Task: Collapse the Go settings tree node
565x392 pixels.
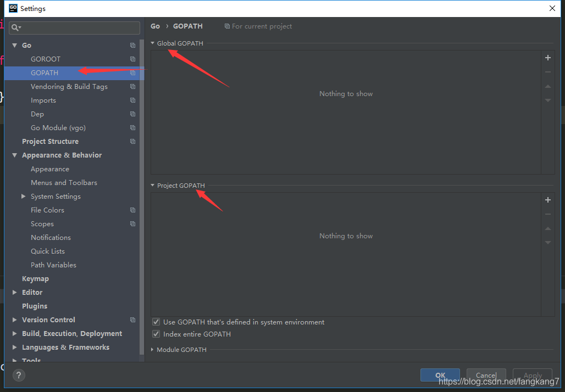Action: 14,46
